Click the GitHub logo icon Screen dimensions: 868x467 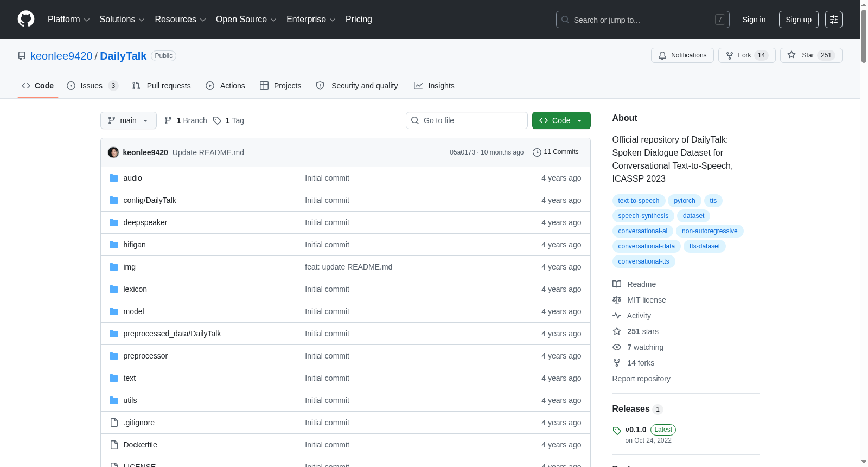click(x=26, y=19)
